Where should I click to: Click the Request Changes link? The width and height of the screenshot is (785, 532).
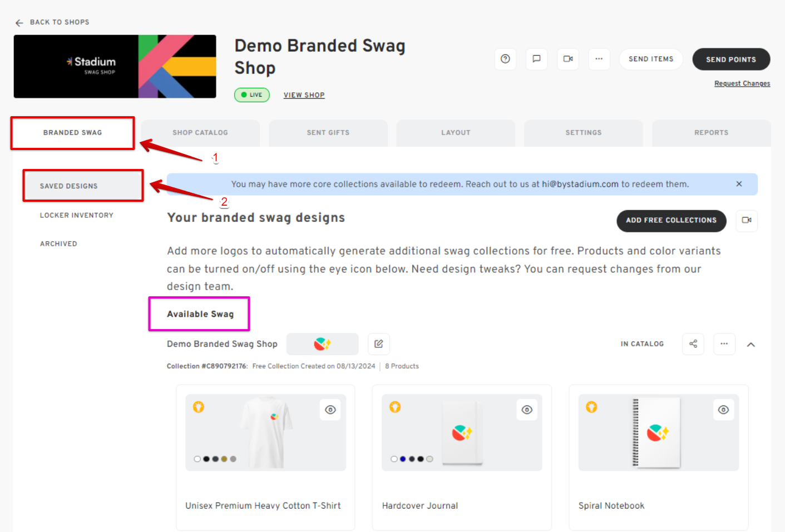point(742,83)
